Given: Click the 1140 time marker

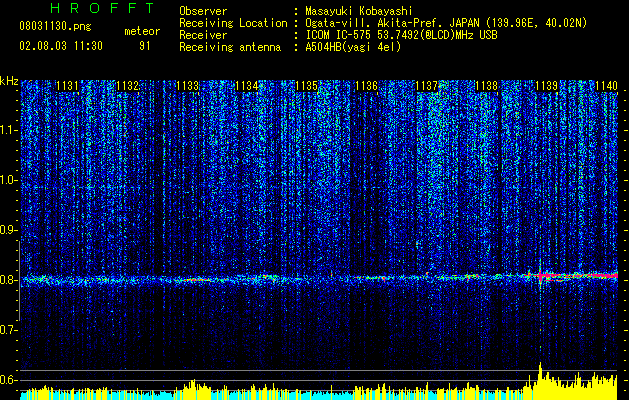Looking at the screenshot, I should pyautogui.click(x=606, y=86).
